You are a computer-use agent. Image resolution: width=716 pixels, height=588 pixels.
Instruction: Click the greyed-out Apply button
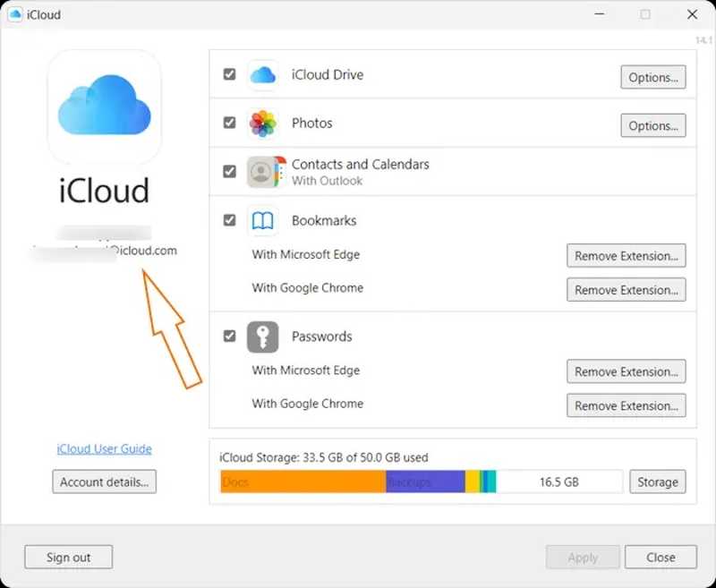[583, 557]
